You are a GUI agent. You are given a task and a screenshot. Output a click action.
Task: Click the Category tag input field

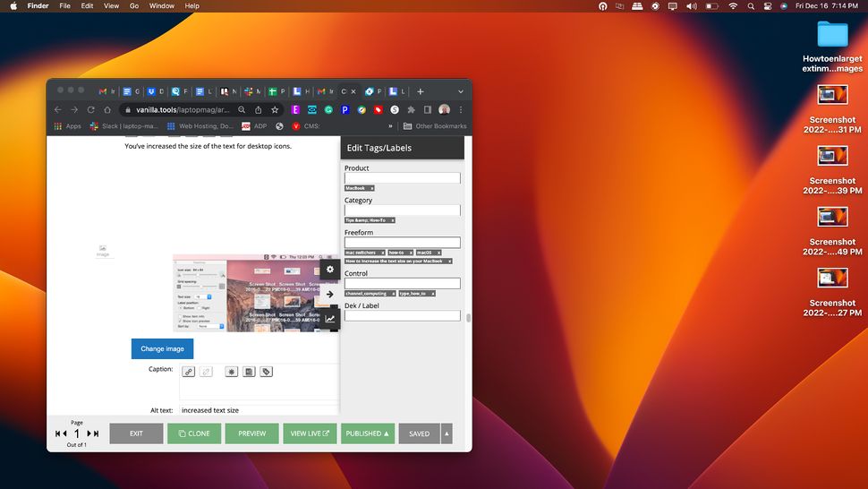coord(403,210)
